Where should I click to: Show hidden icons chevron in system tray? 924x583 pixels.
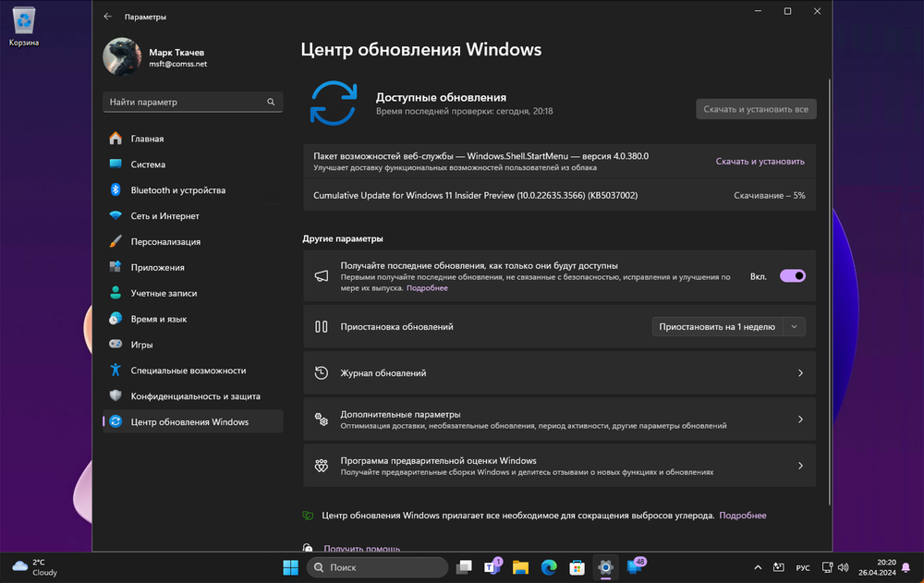coord(758,567)
